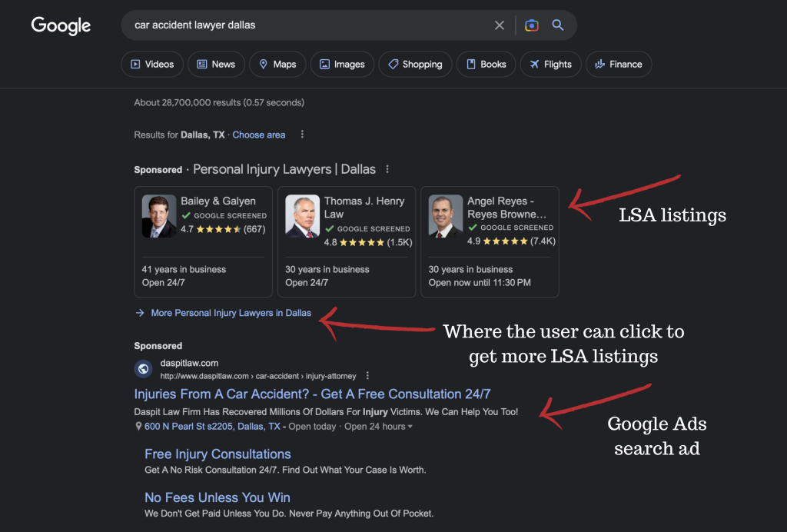Select the Finance filter tab
The width and height of the screenshot is (787, 532).
pyautogui.click(x=619, y=65)
